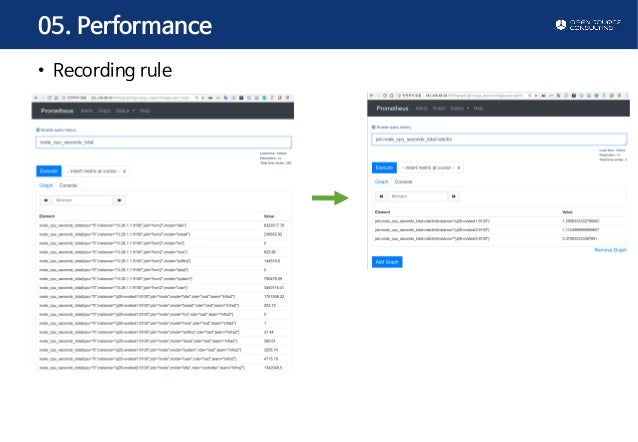Click forward time icon in right window

click(x=453, y=196)
